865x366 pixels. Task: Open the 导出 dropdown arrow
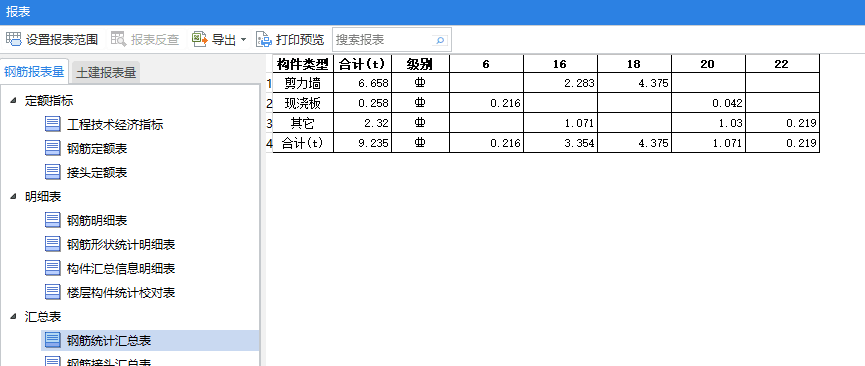pyautogui.click(x=243, y=40)
